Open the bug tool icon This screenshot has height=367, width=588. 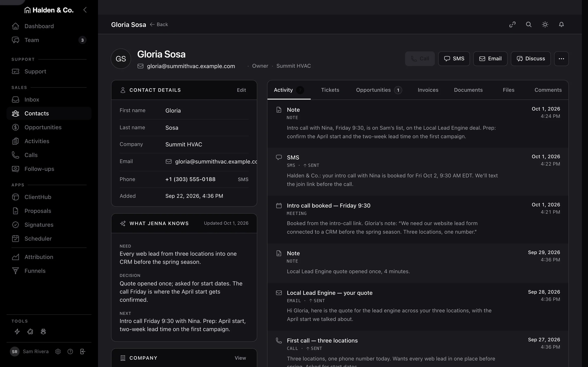coord(43,332)
